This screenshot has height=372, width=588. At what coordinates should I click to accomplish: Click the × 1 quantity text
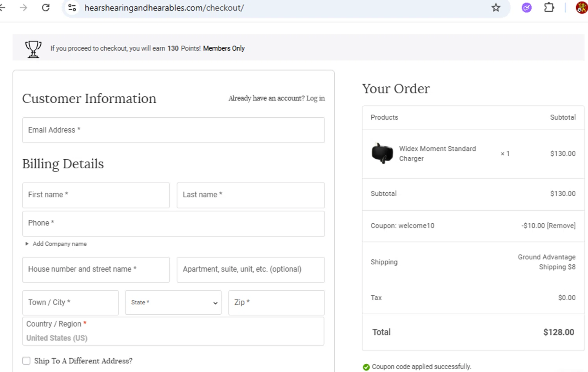[505, 154]
